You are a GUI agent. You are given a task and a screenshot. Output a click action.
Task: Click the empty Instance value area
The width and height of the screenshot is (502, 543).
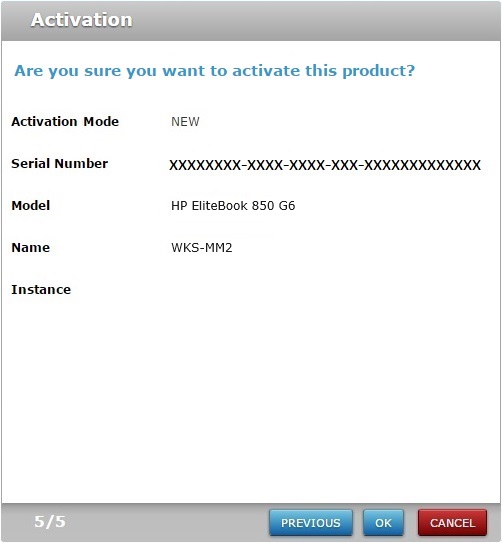pos(325,290)
